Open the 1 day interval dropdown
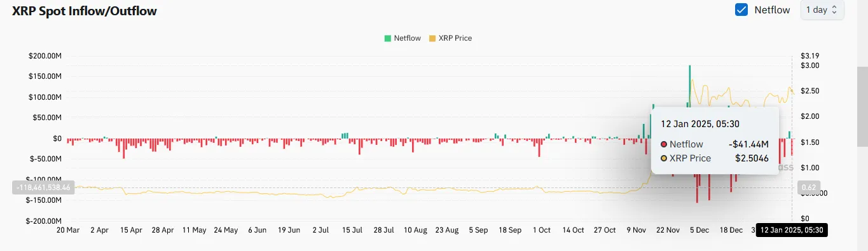The height and width of the screenshot is (251, 868). tap(822, 10)
